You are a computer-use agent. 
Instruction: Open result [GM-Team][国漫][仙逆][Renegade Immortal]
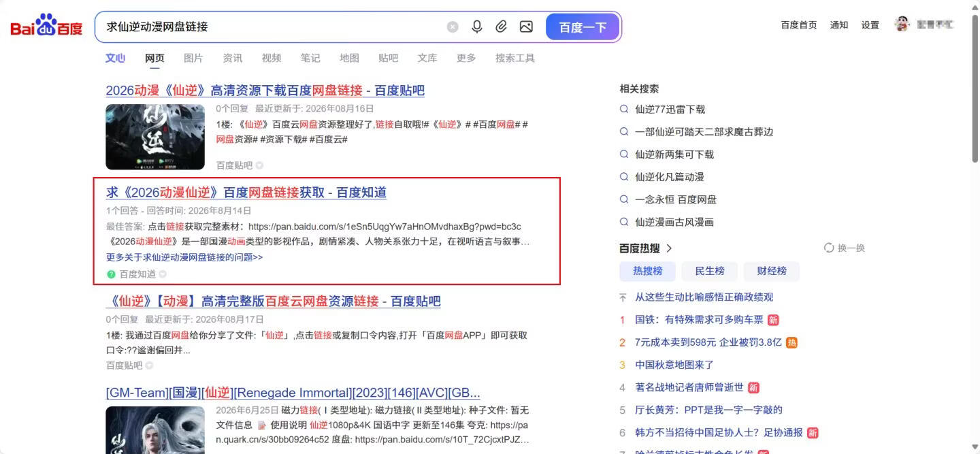click(293, 393)
